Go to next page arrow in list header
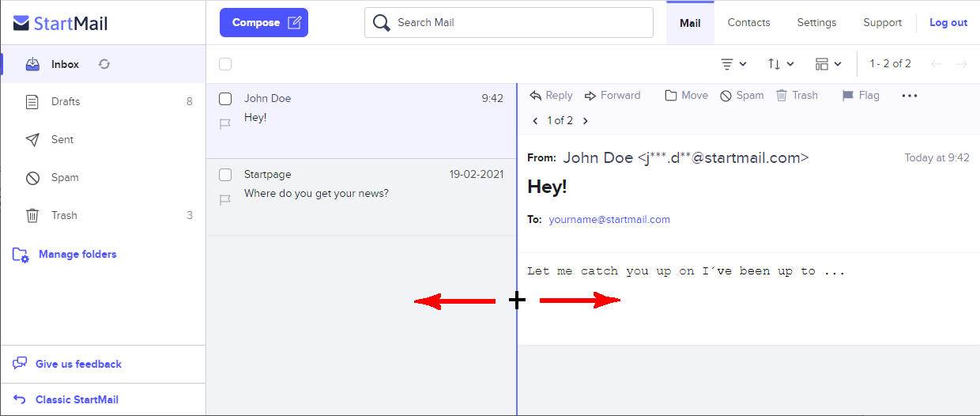The height and width of the screenshot is (416, 980). (x=962, y=64)
